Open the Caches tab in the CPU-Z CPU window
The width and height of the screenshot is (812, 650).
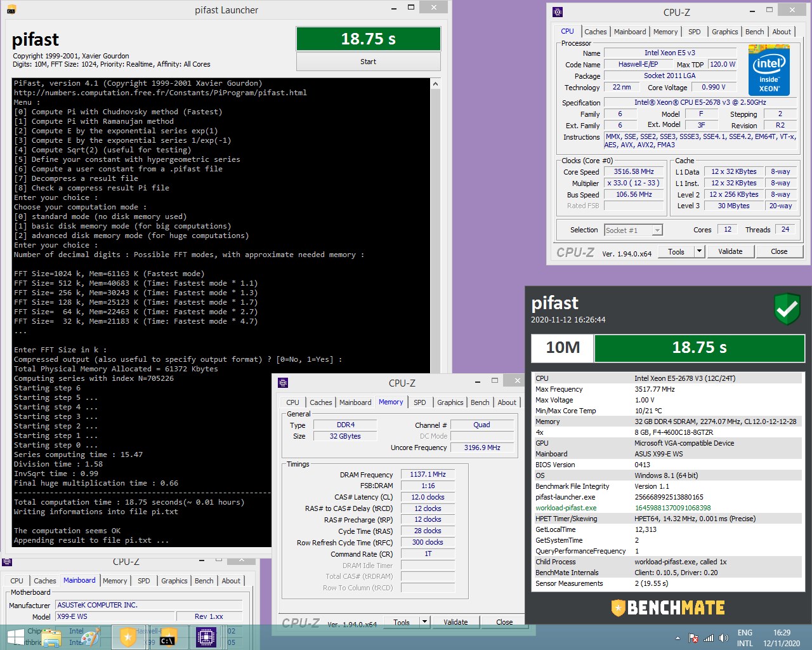tap(595, 32)
